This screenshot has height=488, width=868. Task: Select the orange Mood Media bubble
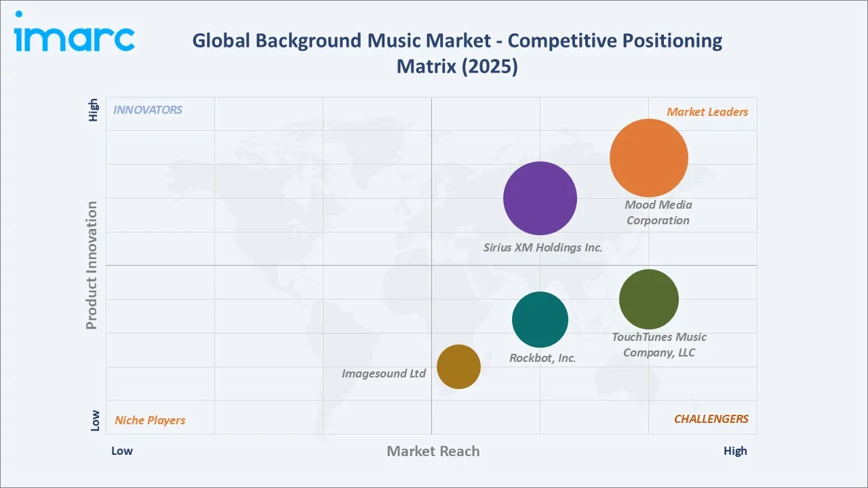(649, 158)
